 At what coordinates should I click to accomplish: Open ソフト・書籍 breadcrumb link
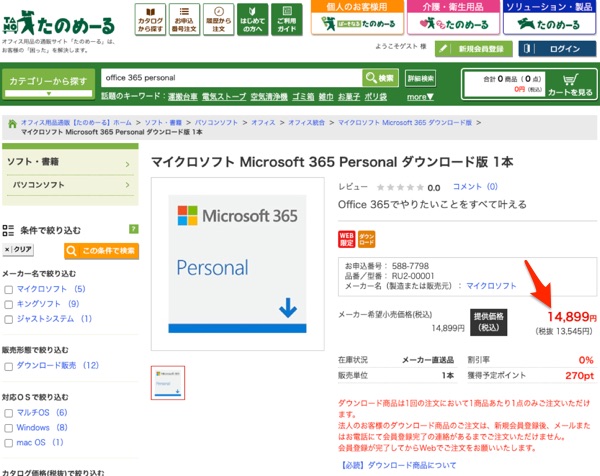tap(163, 123)
